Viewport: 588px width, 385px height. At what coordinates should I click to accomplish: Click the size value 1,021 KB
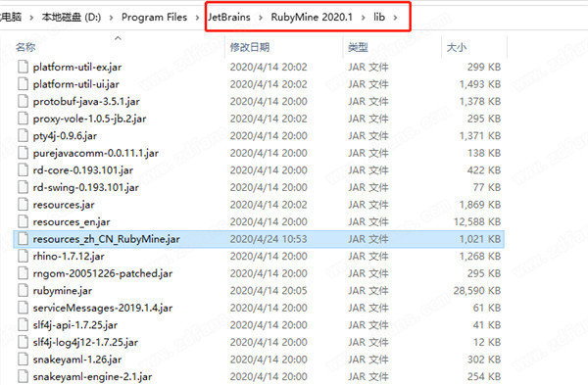pyautogui.click(x=480, y=239)
